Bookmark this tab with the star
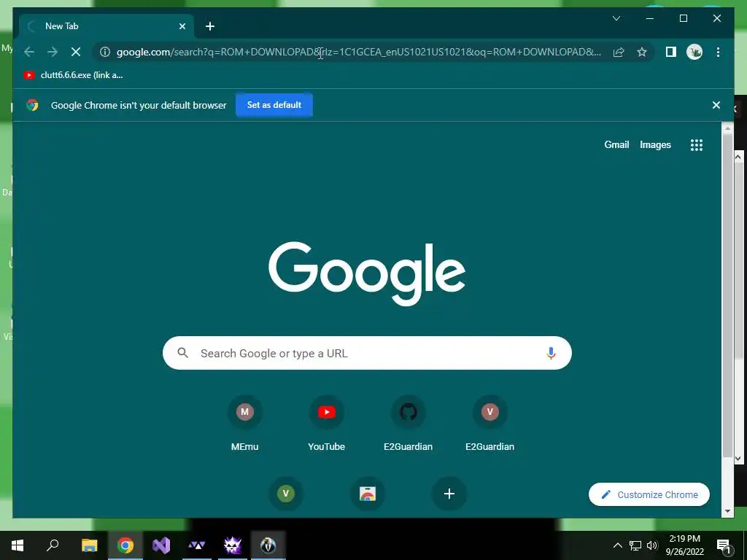Viewport: 747px width, 560px height. pos(642,52)
